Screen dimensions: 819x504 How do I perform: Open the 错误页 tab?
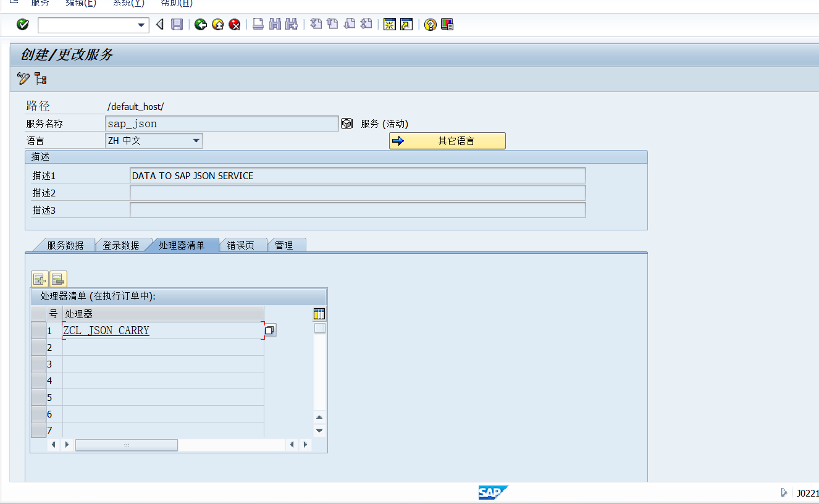click(241, 245)
